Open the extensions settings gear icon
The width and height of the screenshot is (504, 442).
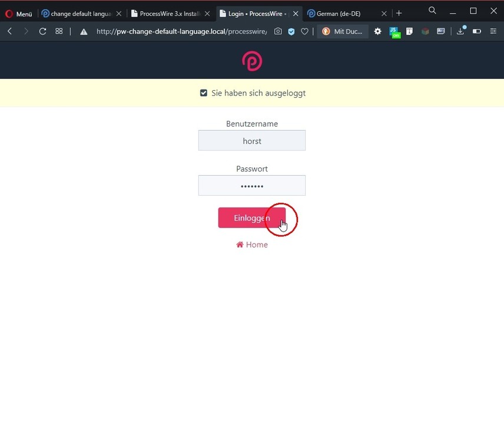377,31
